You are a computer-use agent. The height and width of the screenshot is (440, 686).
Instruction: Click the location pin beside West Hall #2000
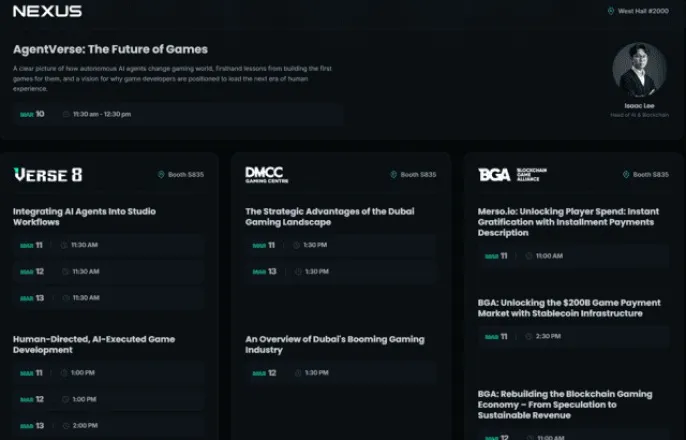click(611, 11)
